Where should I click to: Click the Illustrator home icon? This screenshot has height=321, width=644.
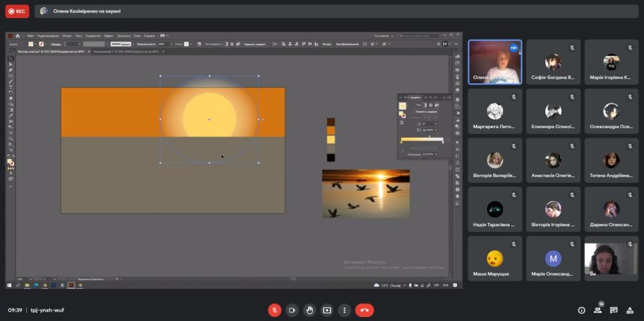[x=18, y=36]
